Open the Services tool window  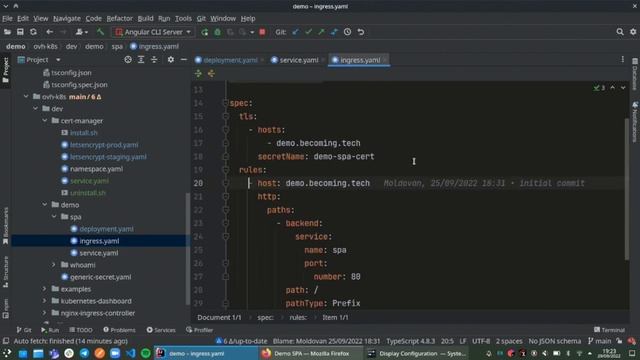tap(161, 330)
